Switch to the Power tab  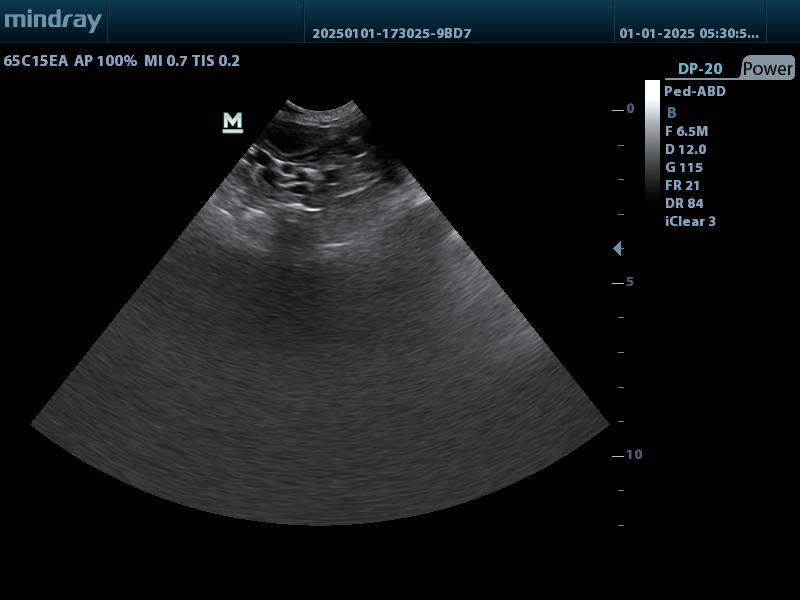click(x=767, y=68)
